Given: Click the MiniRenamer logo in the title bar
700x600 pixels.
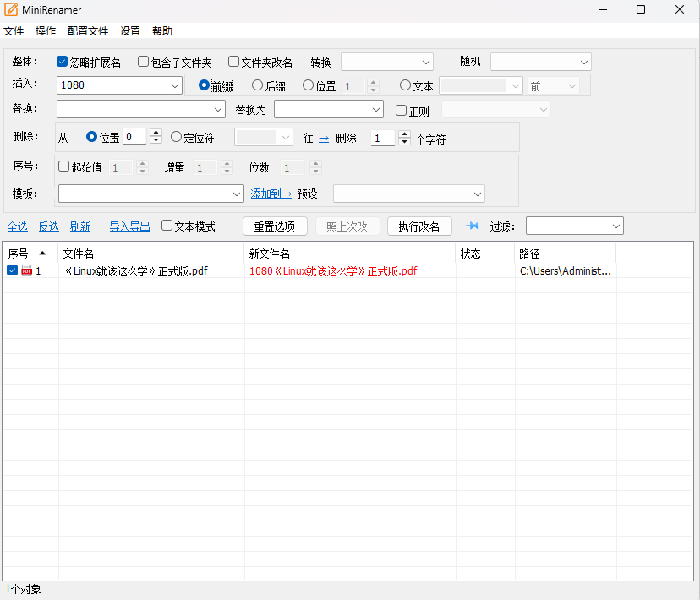Looking at the screenshot, I should point(11,9).
